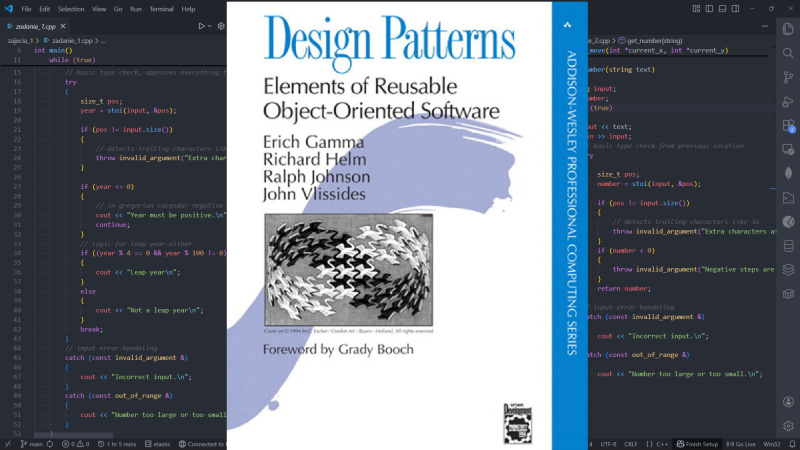Image resolution: width=800 pixels, height=450 pixels.
Task: Open the stacked layers icon view
Action: [x=788, y=270]
